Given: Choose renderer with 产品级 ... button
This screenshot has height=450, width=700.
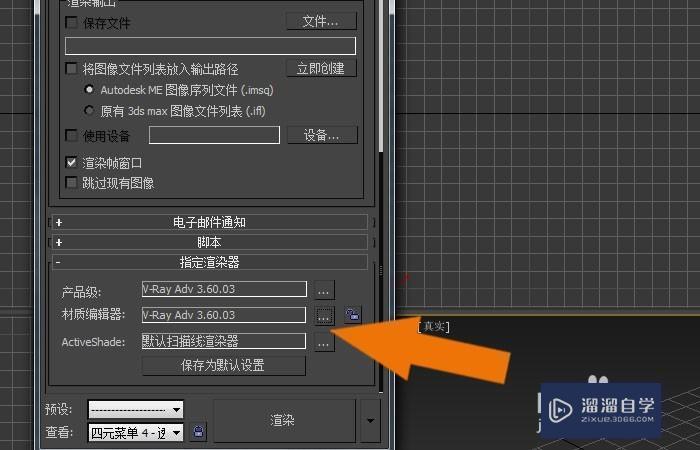Looking at the screenshot, I should 324,290.
